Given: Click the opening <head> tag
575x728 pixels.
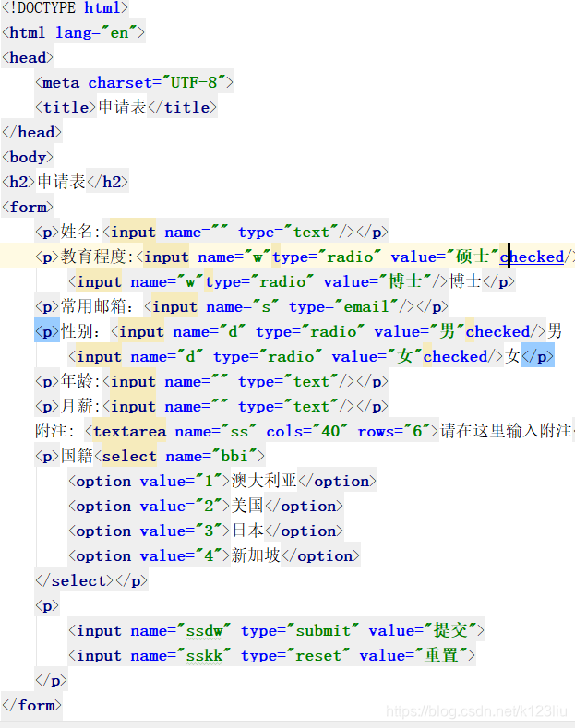Looking at the screenshot, I should [28, 57].
